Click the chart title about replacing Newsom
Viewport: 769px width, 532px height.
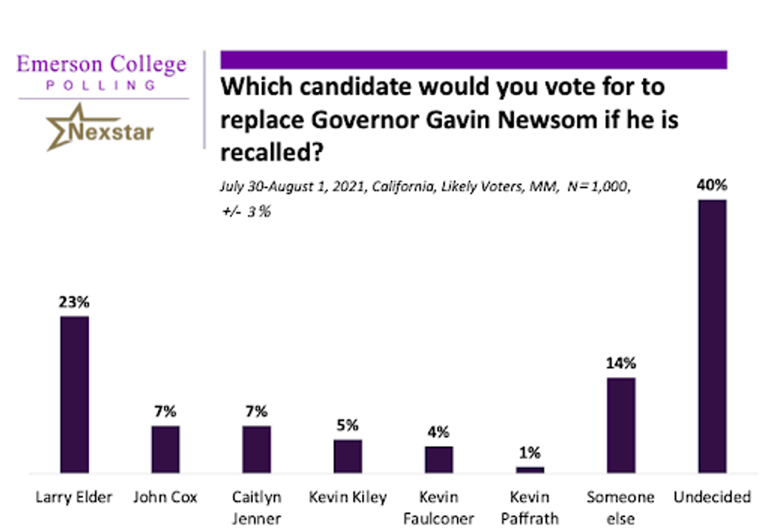449,120
